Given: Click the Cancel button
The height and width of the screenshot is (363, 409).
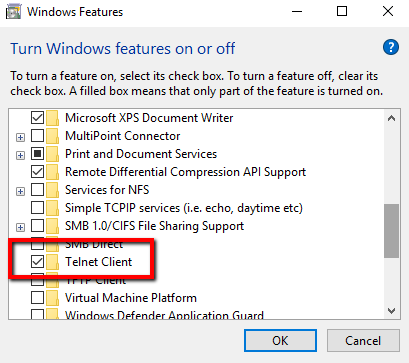Looking at the screenshot, I should point(363,341).
